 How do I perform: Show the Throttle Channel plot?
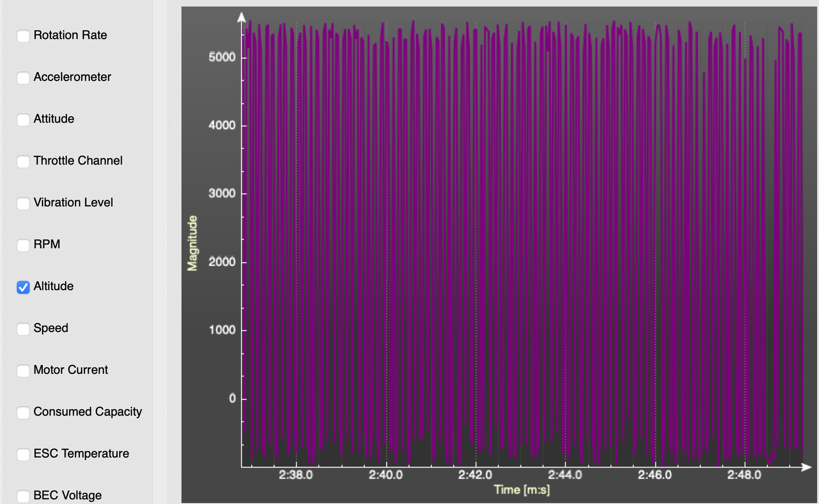click(x=23, y=161)
